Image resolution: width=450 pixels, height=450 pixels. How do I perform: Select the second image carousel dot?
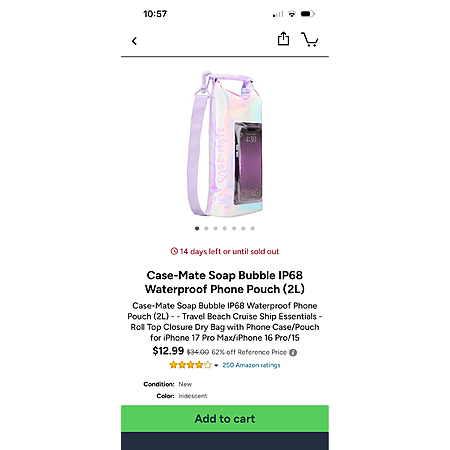click(206, 228)
